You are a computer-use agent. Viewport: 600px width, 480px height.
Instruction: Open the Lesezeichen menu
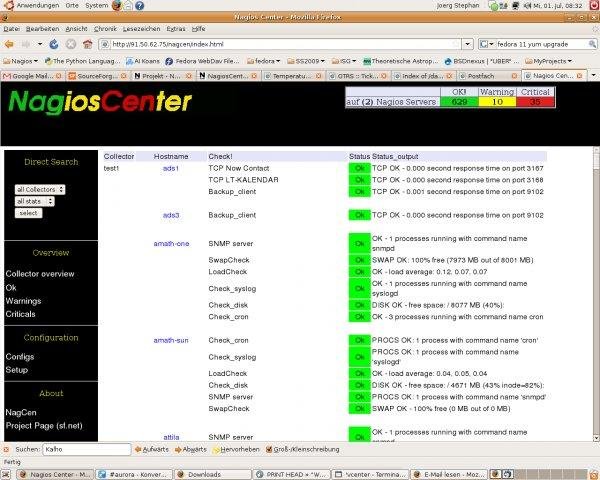tap(142, 29)
